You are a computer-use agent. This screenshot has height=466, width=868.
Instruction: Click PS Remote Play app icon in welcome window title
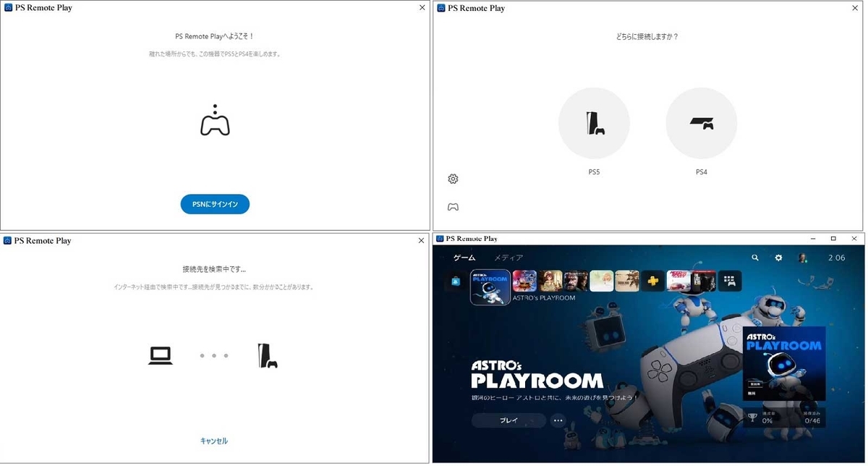(x=7, y=8)
